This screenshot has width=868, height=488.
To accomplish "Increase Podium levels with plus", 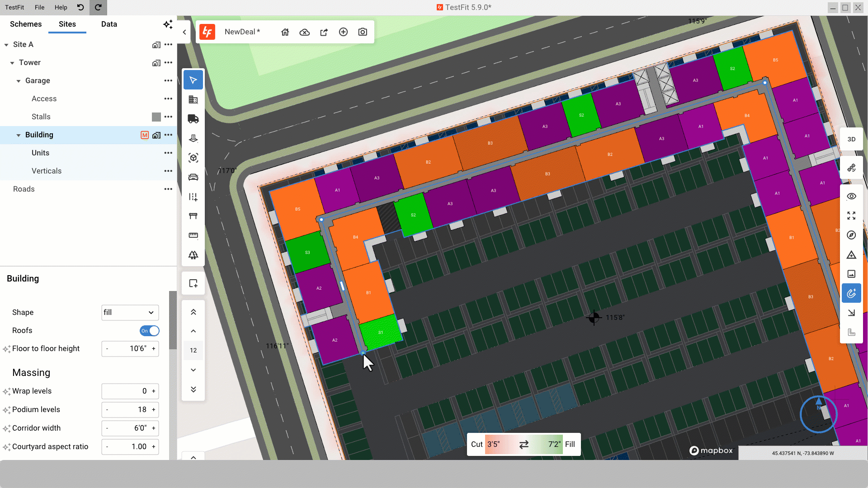I will (x=154, y=410).
